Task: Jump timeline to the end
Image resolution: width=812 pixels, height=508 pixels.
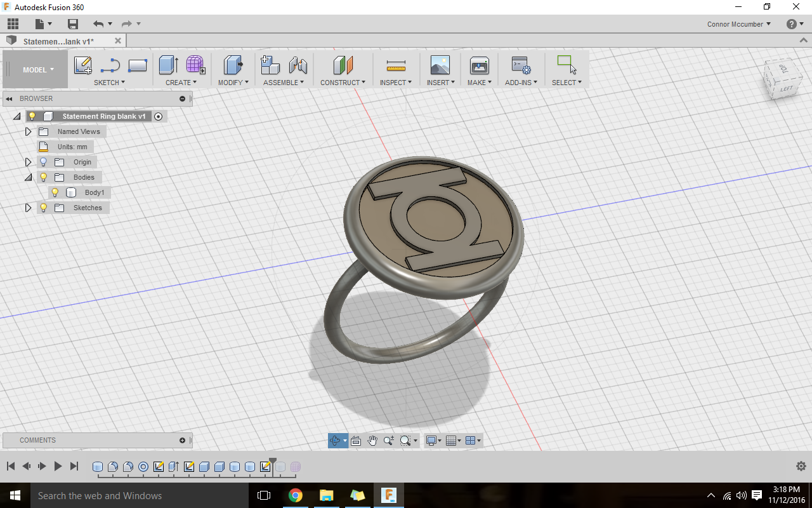Action: point(74,466)
